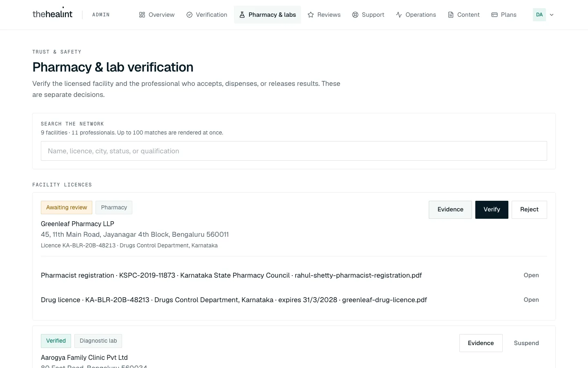Click the Plans card icon
588x368 pixels.
494,15
